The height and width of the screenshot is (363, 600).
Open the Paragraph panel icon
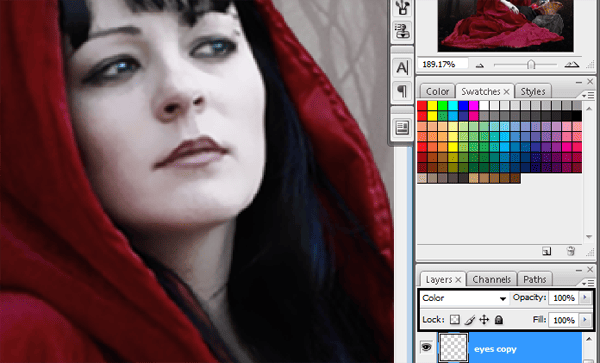[x=402, y=91]
